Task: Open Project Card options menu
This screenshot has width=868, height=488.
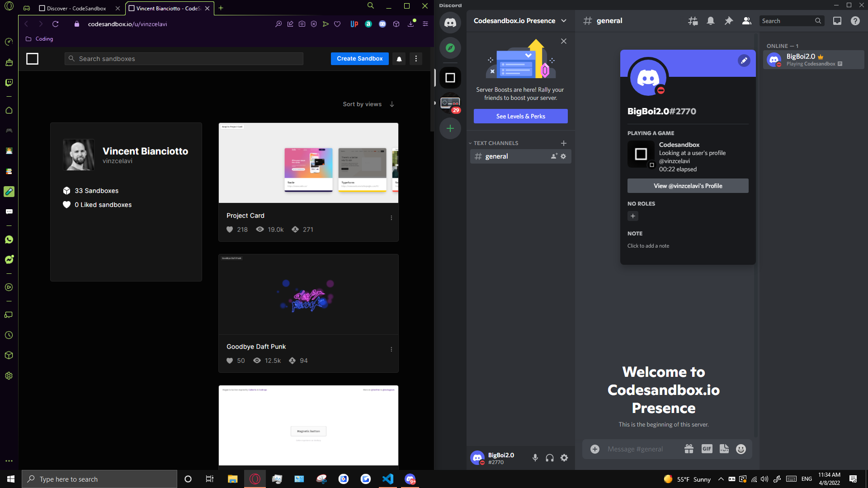Action: coord(391,218)
